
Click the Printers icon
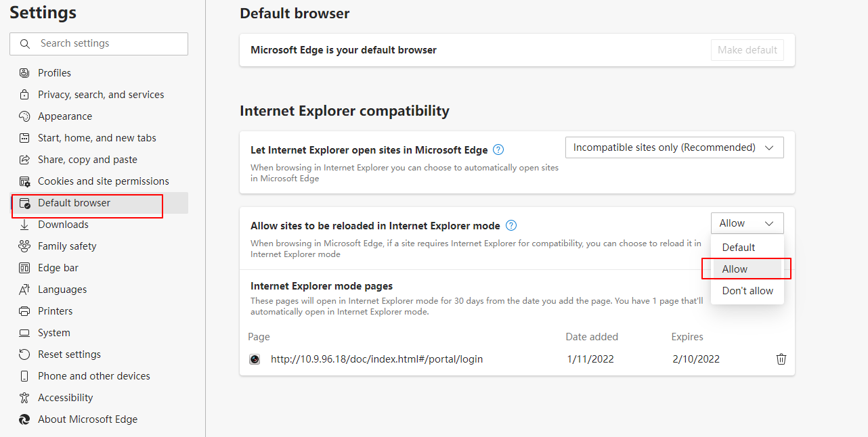pos(24,311)
